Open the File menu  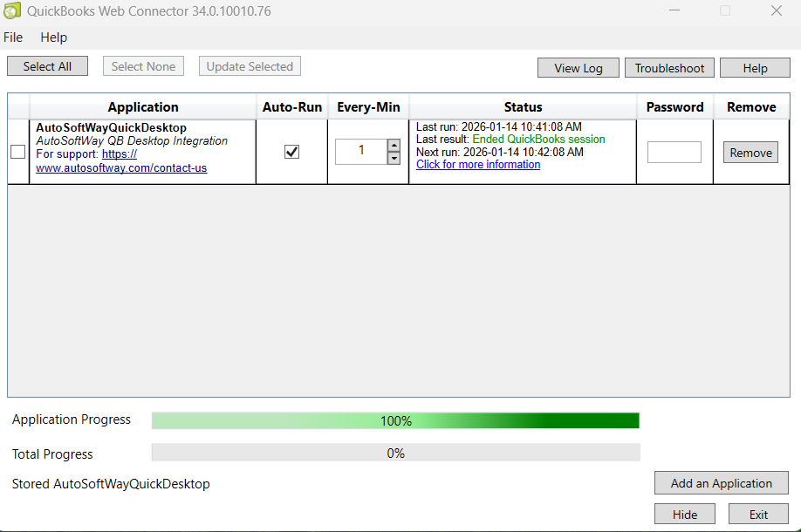(13, 38)
